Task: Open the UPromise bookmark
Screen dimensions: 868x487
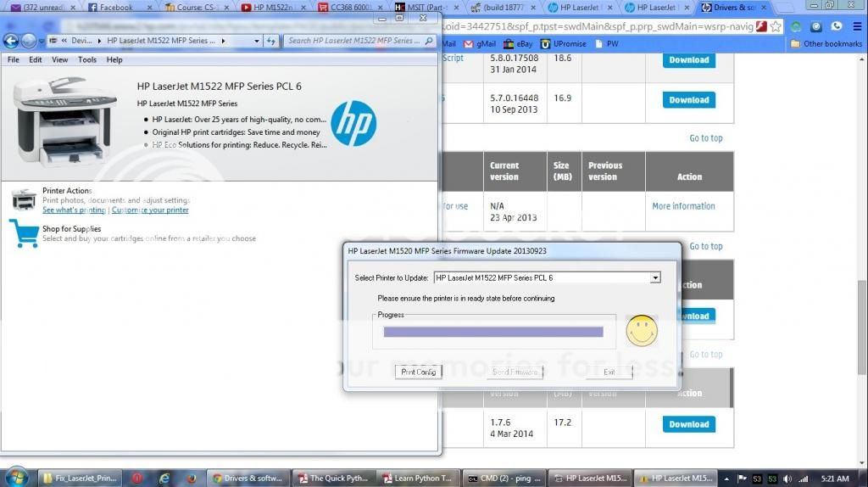Action: pos(563,44)
